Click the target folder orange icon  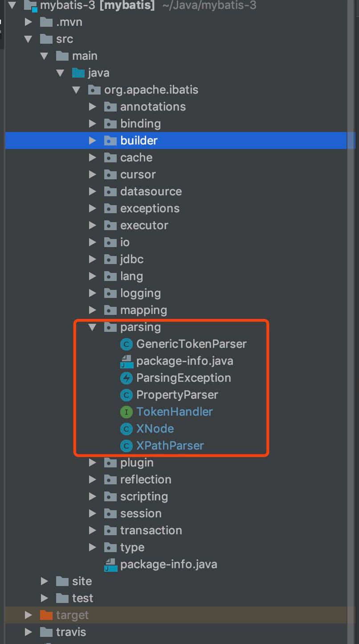(x=46, y=615)
